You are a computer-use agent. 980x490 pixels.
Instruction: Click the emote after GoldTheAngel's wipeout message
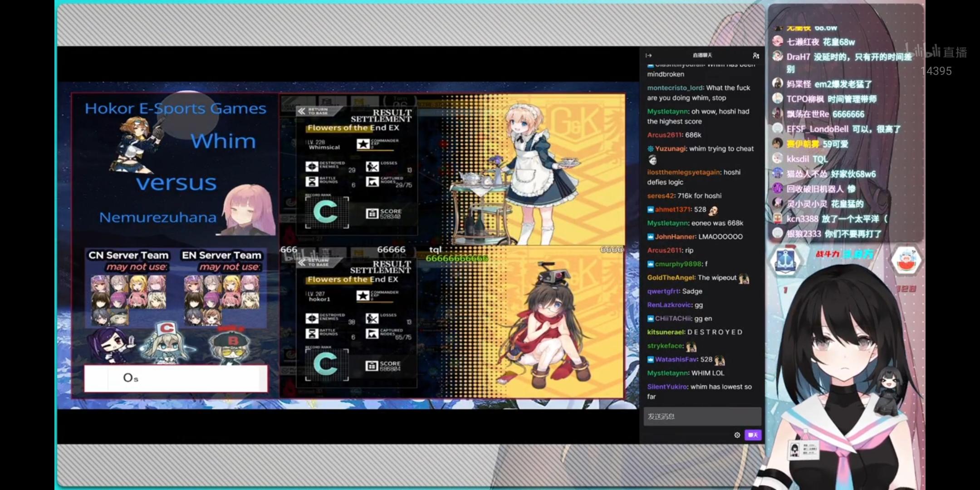pos(744,279)
